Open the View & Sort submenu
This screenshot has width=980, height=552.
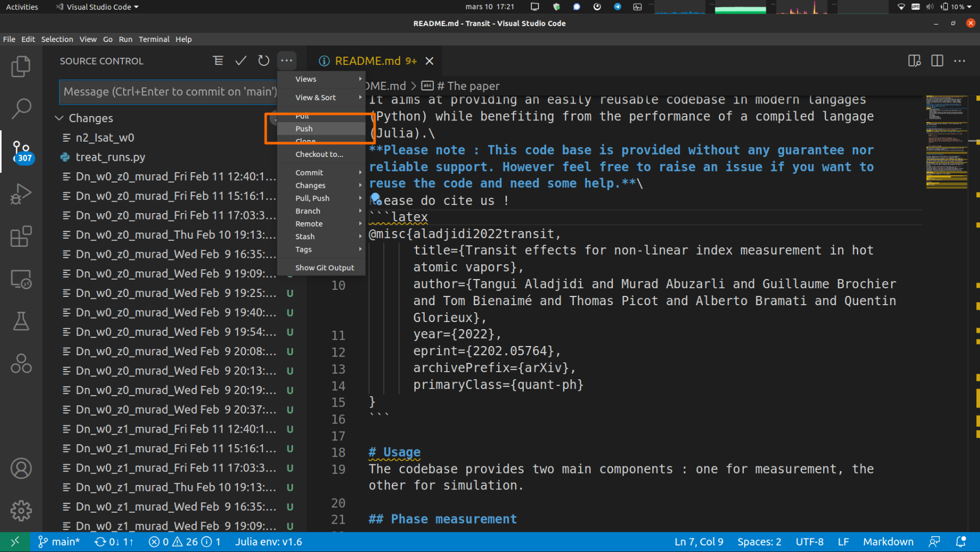321,98
